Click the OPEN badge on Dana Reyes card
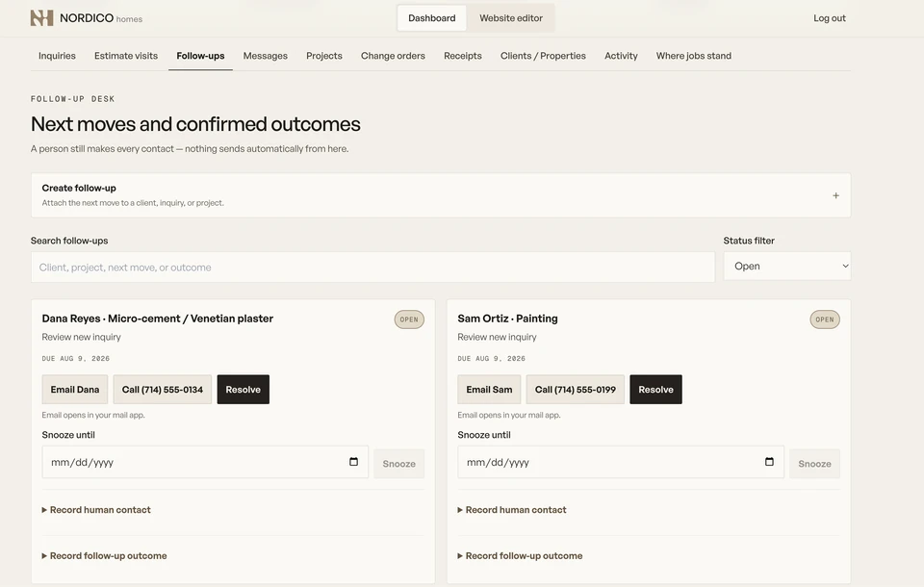The height and width of the screenshot is (587, 924). coord(409,319)
